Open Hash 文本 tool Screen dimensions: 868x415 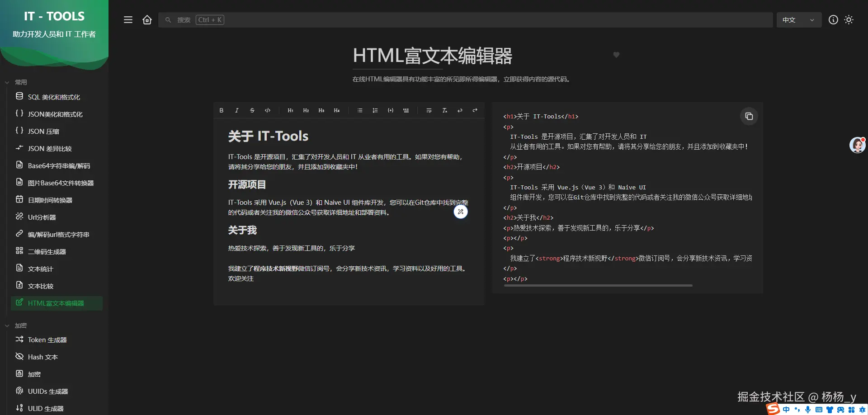coord(57,357)
